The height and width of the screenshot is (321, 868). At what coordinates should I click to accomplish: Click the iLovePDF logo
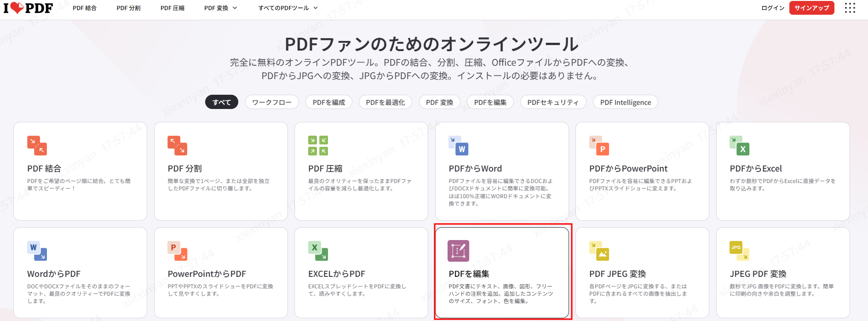pyautogui.click(x=28, y=8)
